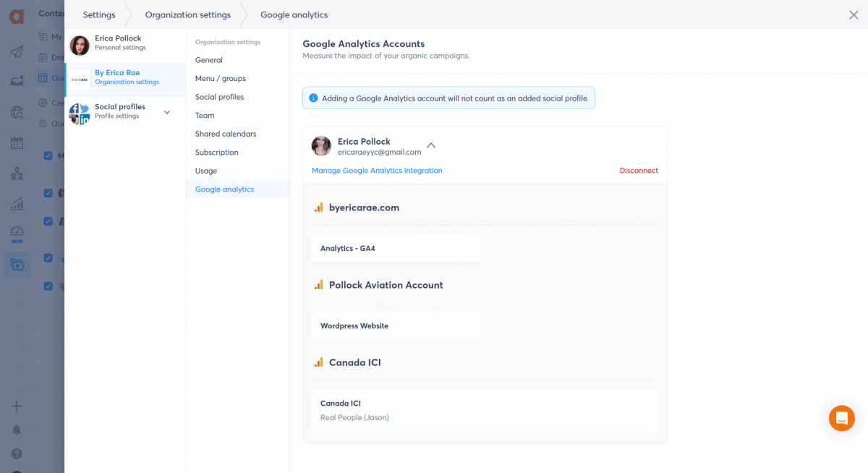Select the Wordpress Website property
Viewport: 868px width, 473px height.
(x=396, y=325)
